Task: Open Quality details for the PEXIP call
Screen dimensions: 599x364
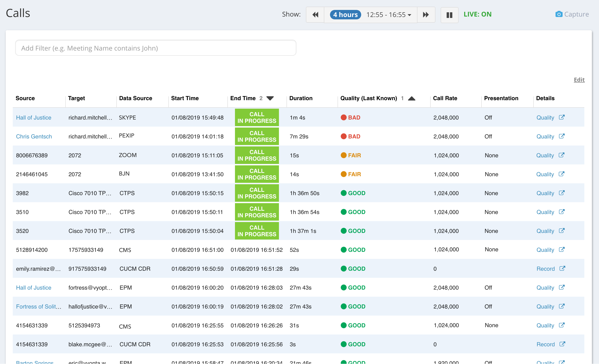Action: click(x=545, y=137)
